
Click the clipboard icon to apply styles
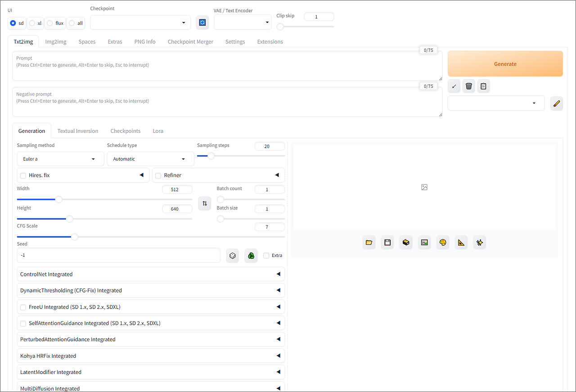click(x=483, y=86)
